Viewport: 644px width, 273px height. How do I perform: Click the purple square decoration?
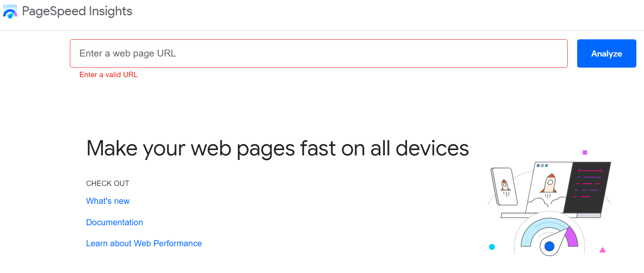[x=585, y=152]
